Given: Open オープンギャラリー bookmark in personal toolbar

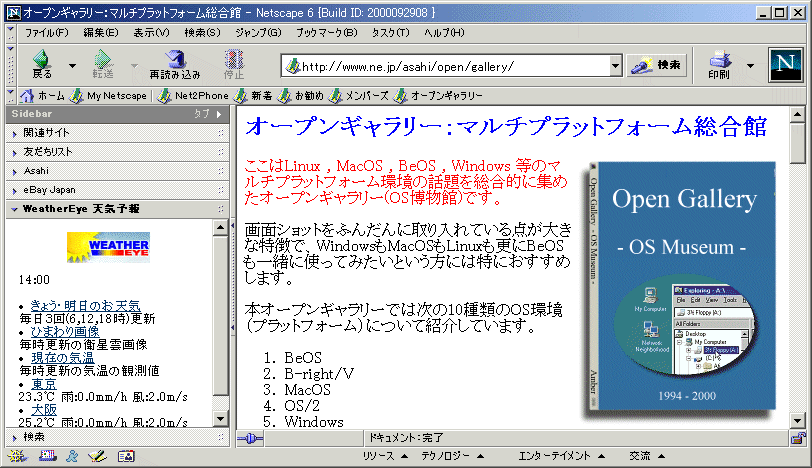Looking at the screenshot, I should pyautogui.click(x=438, y=96).
